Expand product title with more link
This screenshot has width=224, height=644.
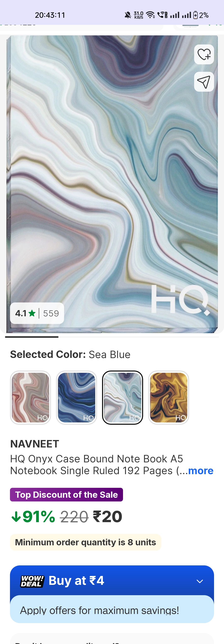coord(201,470)
